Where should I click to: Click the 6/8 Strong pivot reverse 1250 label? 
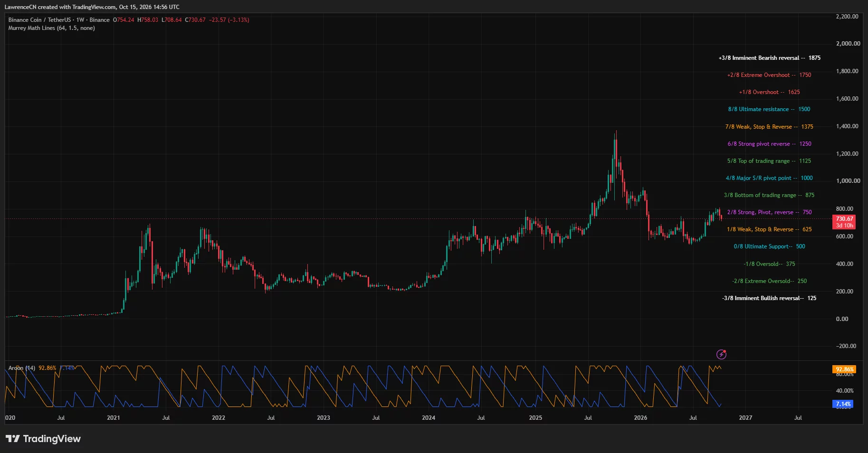click(769, 144)
